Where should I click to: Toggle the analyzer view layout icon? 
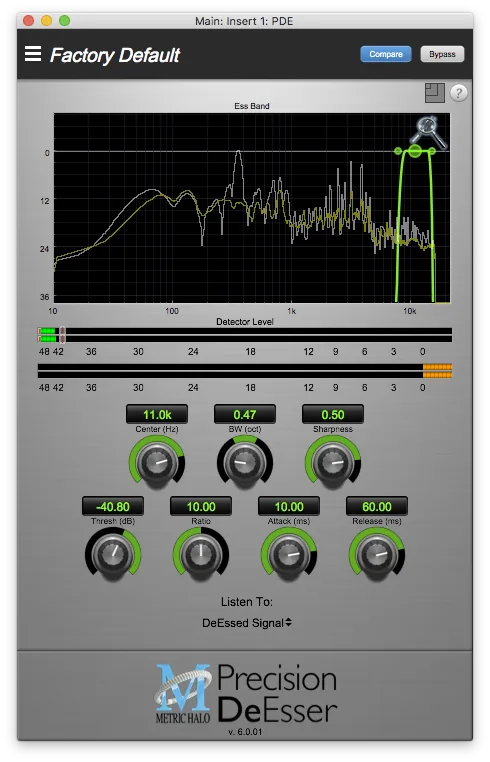pyautogui.click(x=435, y=92)
